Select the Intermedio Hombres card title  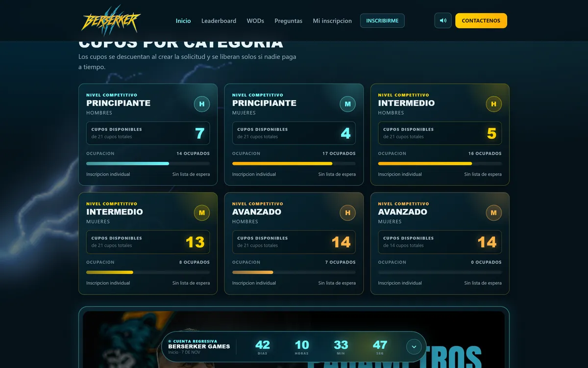406,103
